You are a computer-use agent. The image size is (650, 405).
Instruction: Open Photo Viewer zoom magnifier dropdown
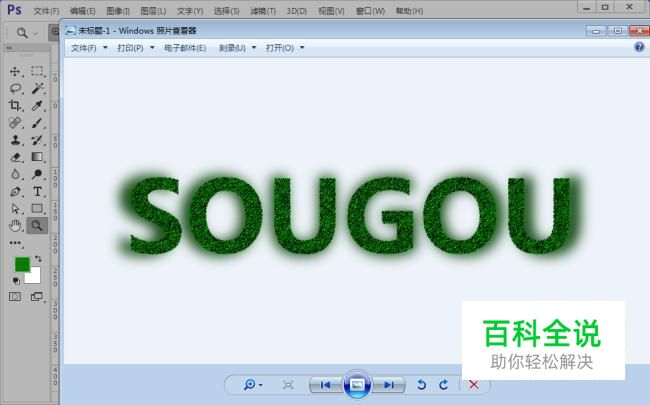point(253,385)
